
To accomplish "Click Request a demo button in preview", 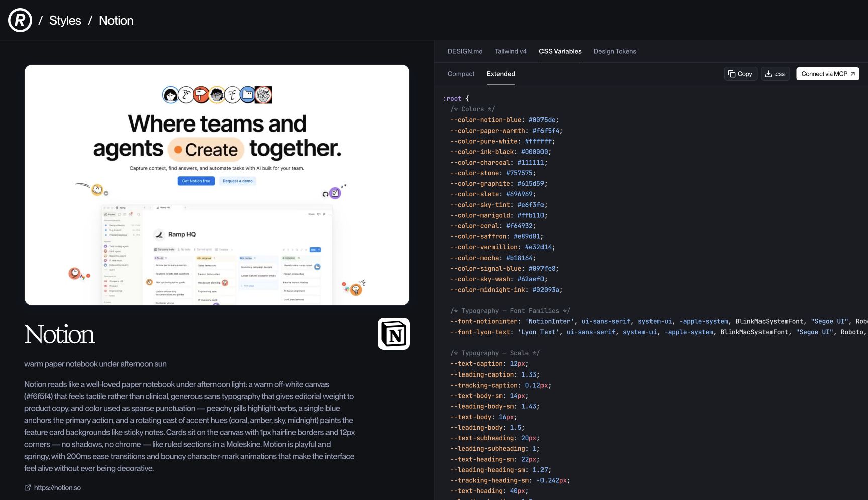I will point(238,181).
